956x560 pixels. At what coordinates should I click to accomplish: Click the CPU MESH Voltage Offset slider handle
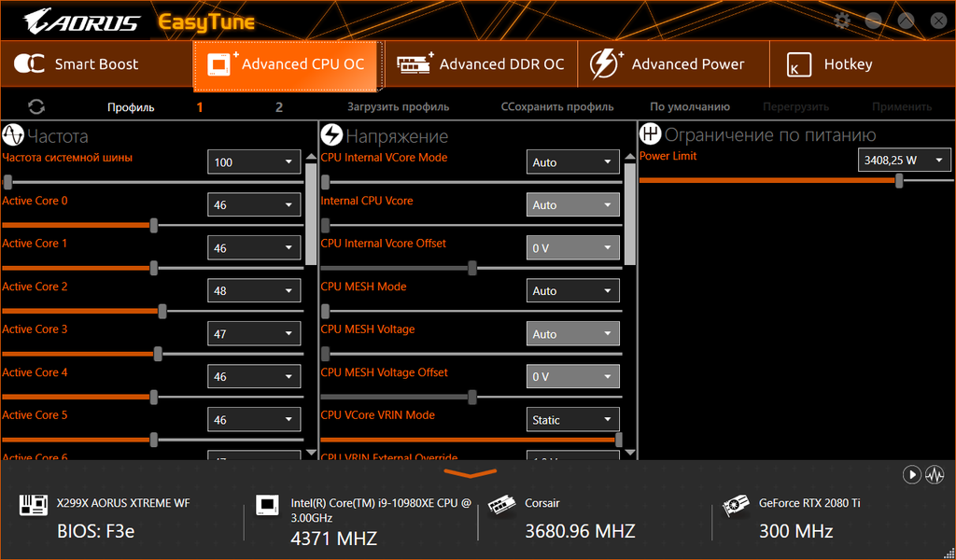(x=471, y=398)
